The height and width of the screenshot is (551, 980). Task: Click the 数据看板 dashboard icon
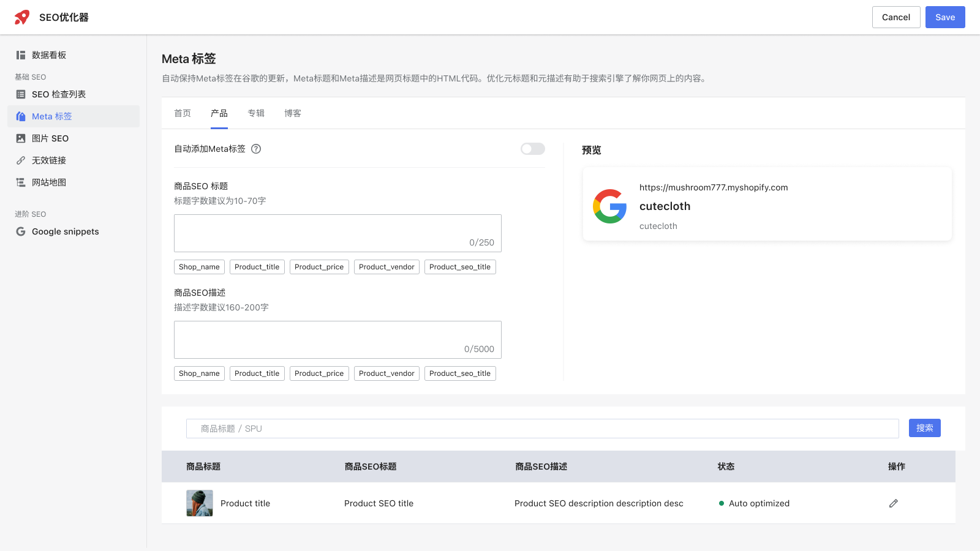[21, 55]
